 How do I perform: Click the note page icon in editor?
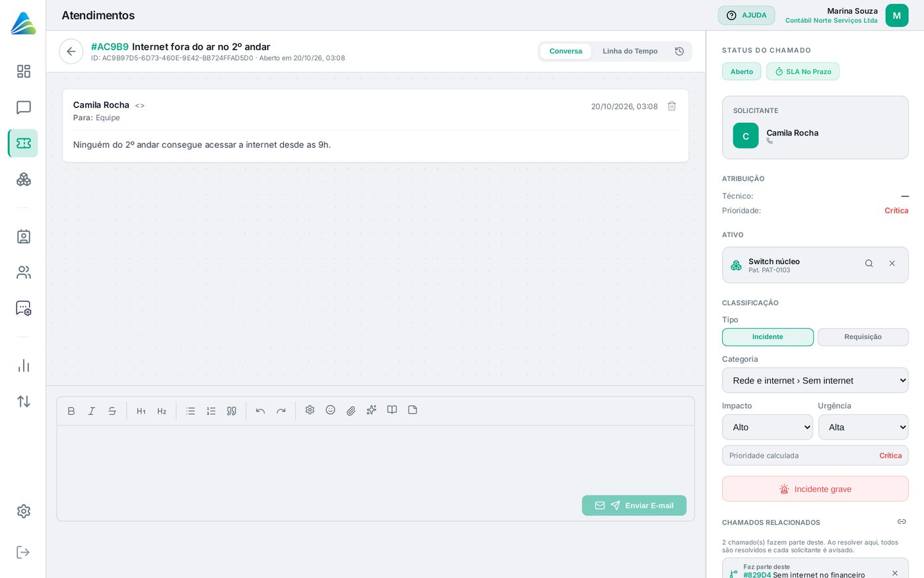412,410
